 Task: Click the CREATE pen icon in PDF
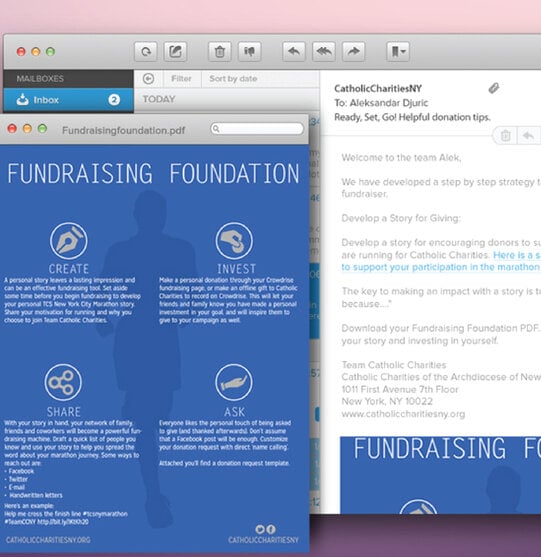coord(69,241)
